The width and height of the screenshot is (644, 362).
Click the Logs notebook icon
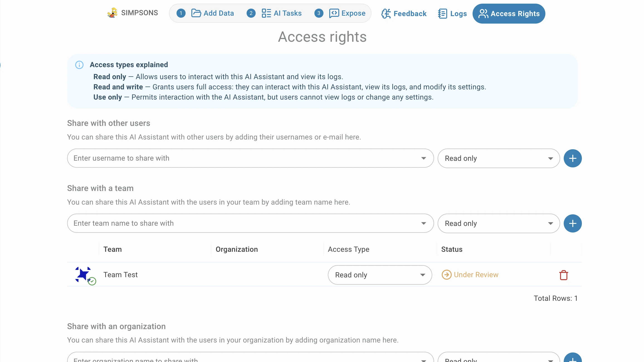pos(442,14)
